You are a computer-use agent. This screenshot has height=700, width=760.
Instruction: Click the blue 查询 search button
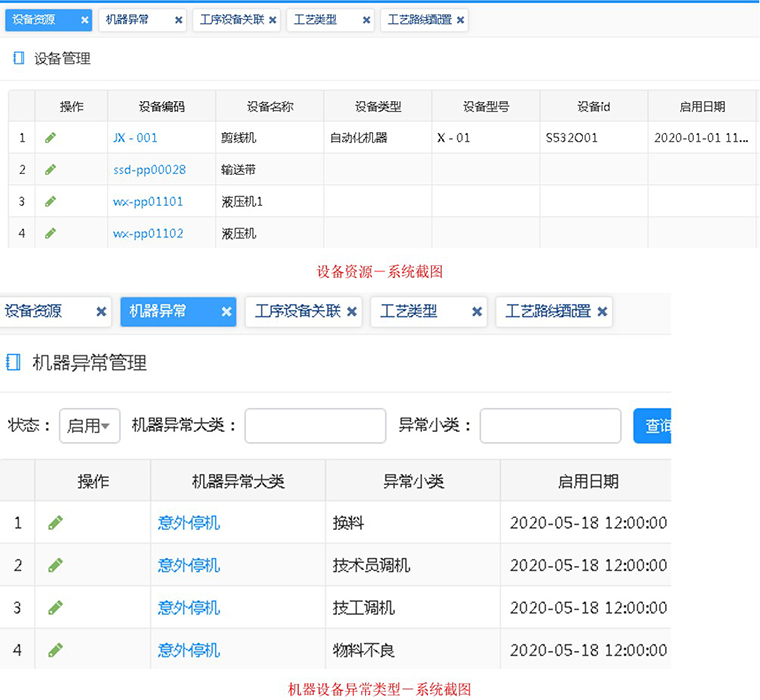(652, 426)
